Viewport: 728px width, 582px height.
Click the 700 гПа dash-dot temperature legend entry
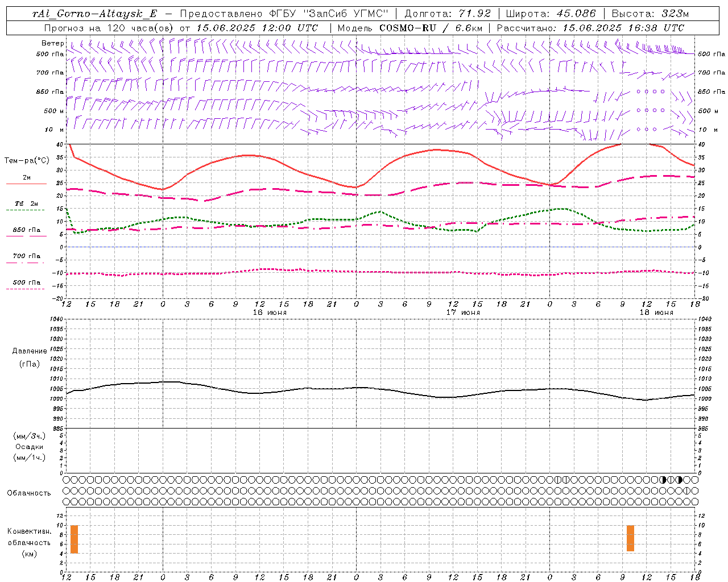26,259
